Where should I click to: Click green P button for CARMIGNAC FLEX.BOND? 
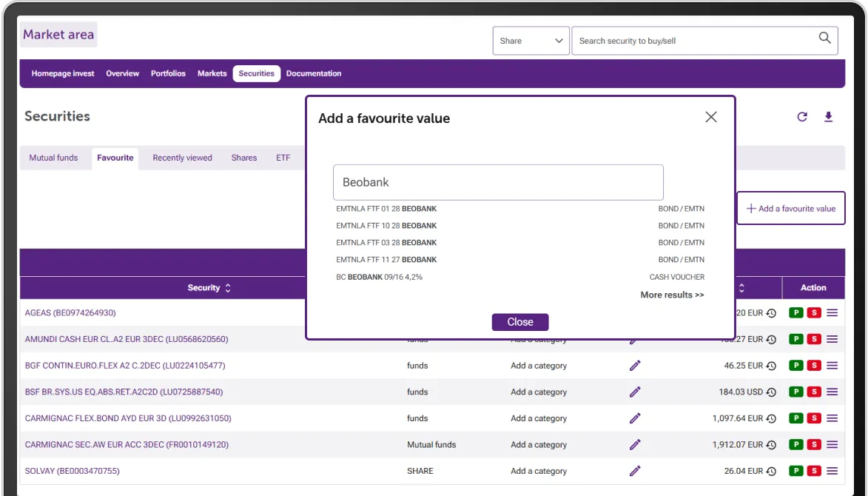[x=796, y=418]
